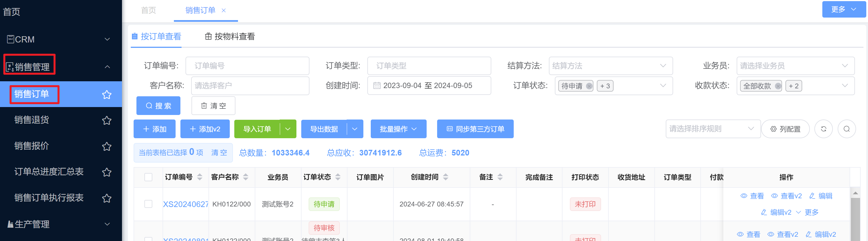This screenshot has height=241, width=868.
Task: Click the 添加v2 button
Action: click(x=205, y=129)
